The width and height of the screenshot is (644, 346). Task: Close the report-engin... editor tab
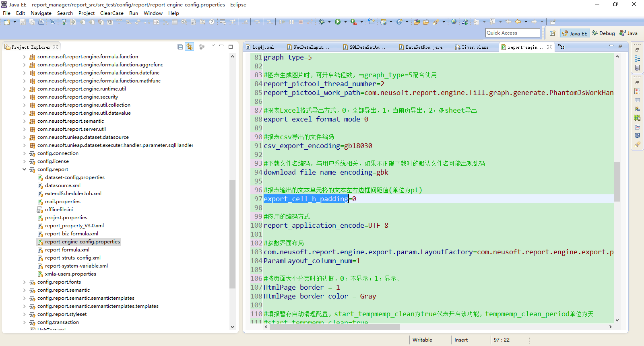tap(549, 47)
